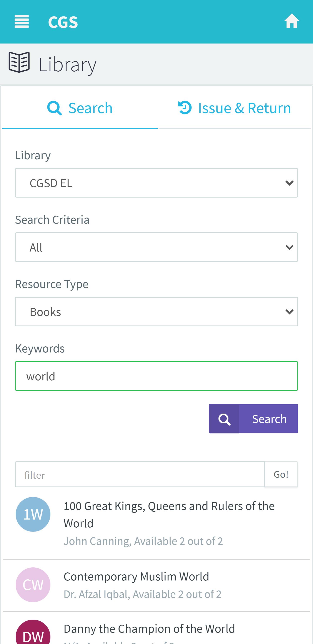
Task: Select the 1W circular avatar
Action: 33,514
